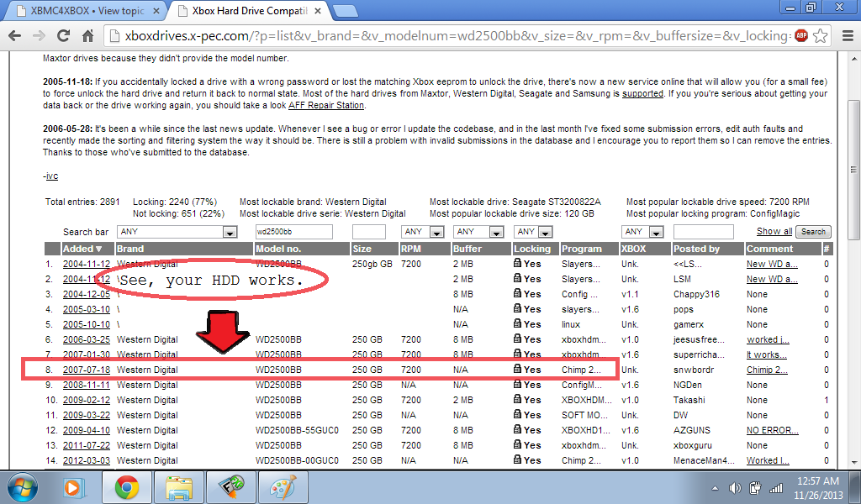Open a new browser tab
Screen dimensions: 861x504
(x=345, y=11)
